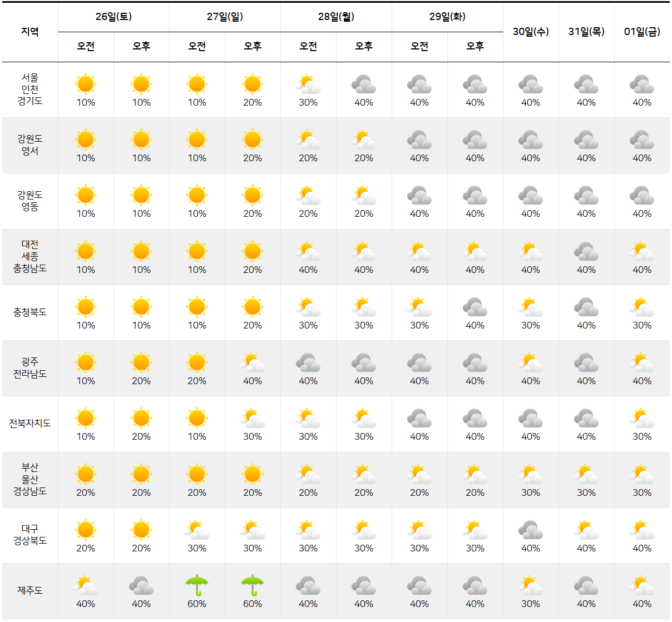Viewport: 672px width, 622px height.
Task: Click the cloud icon for 충청북도 29일 오후
Action: [x=475, y=307]
